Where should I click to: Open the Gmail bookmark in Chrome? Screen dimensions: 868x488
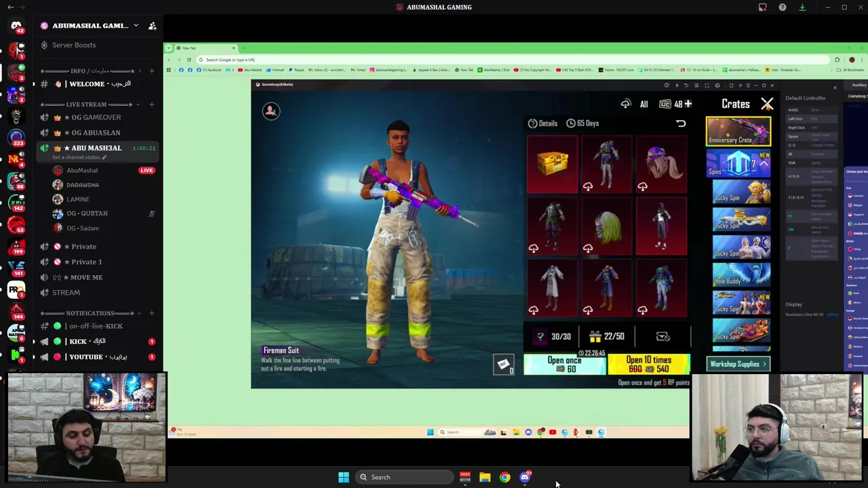359,70
